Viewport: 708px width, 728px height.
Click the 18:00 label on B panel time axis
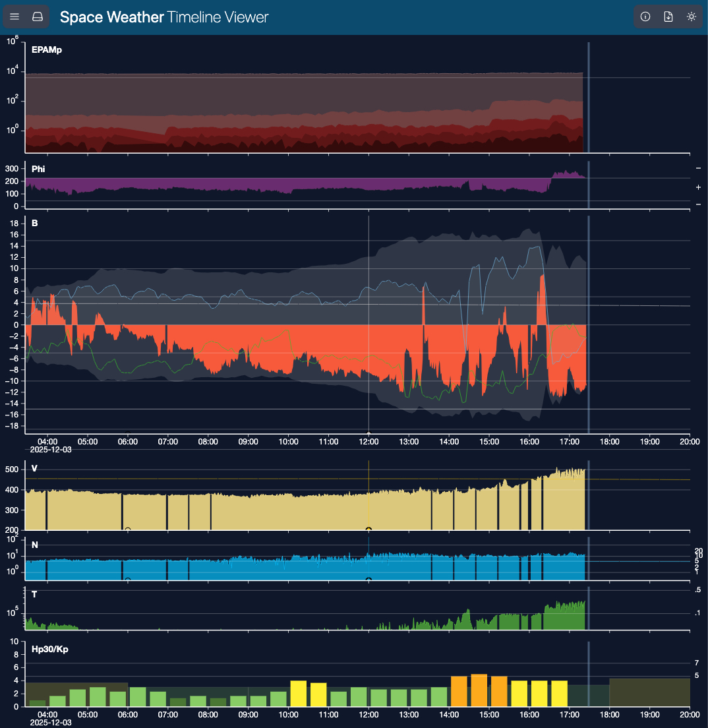tap(610, 442)
